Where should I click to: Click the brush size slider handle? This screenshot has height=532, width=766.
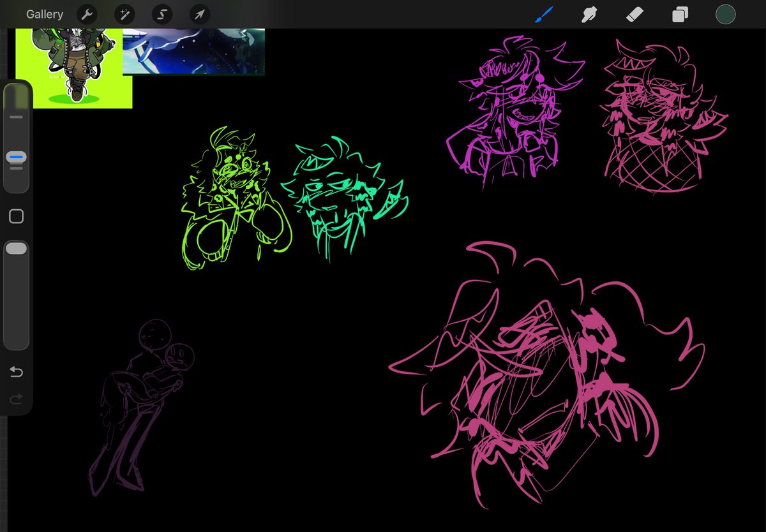(17, 156)
